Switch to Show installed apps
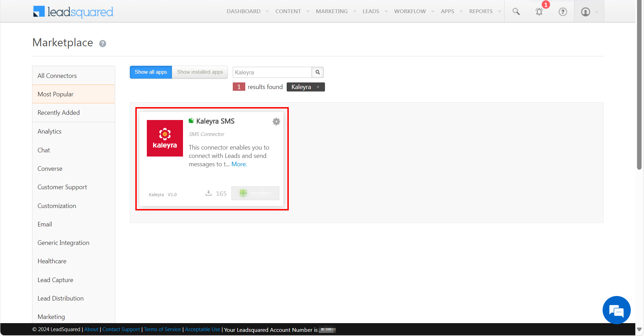The height and width of the screenshot is (336, 644). 200,72
